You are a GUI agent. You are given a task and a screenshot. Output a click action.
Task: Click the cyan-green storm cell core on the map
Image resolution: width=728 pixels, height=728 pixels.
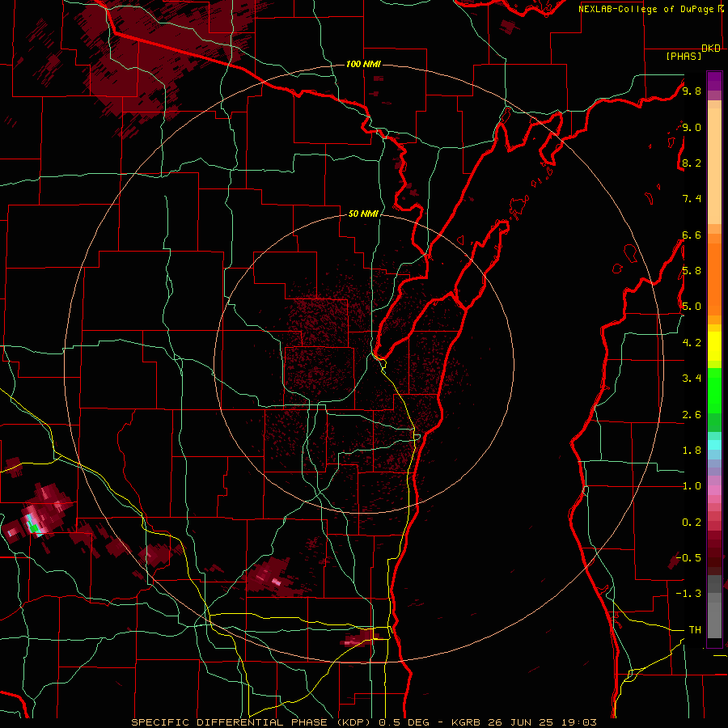coord(32,525)
